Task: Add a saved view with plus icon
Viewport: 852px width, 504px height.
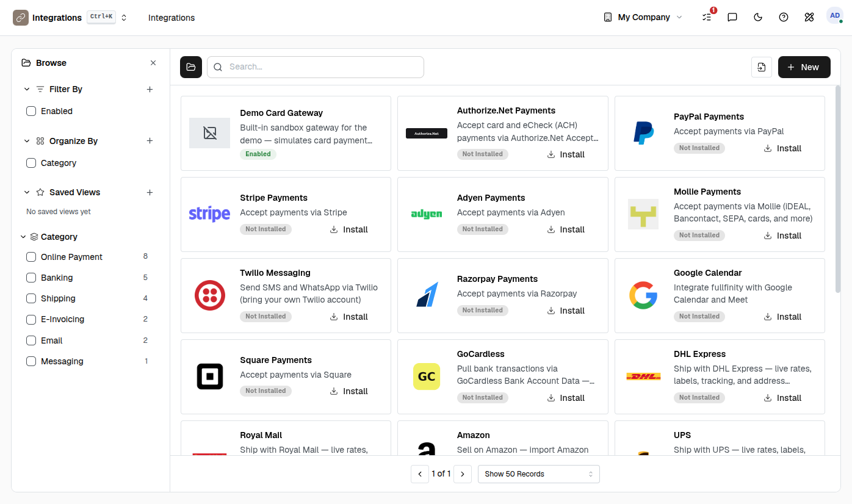Action: [x=150, y=192]
